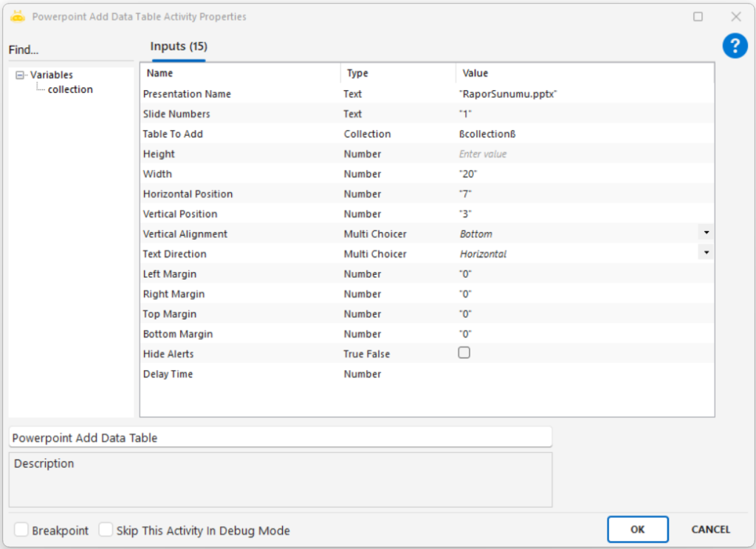This screenshot has height=549, width=756.
Task: Switch to the Inputs (15) tab
Action: (x=178, y=47)
